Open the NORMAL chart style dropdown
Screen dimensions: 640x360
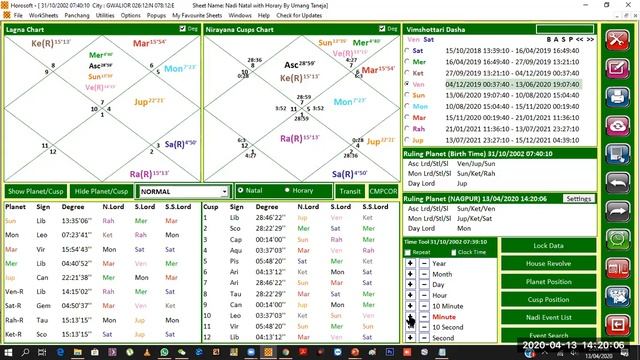224,191
